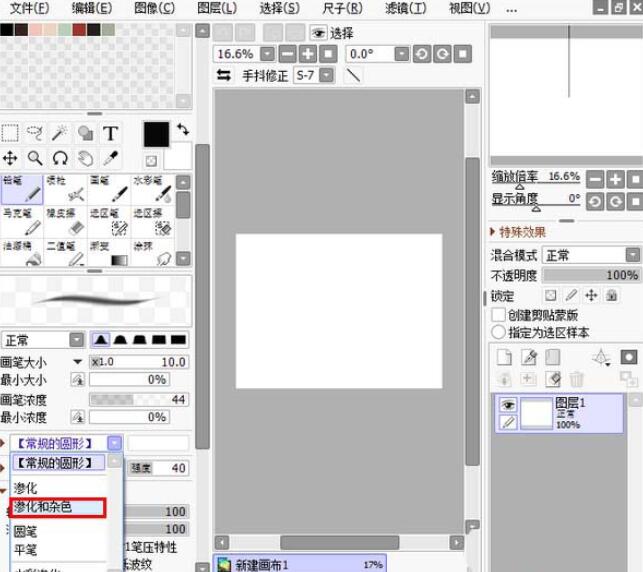This screenshot has height=572, width=643.
Task: Select the Text tool
Action: [x=110, y=133]
